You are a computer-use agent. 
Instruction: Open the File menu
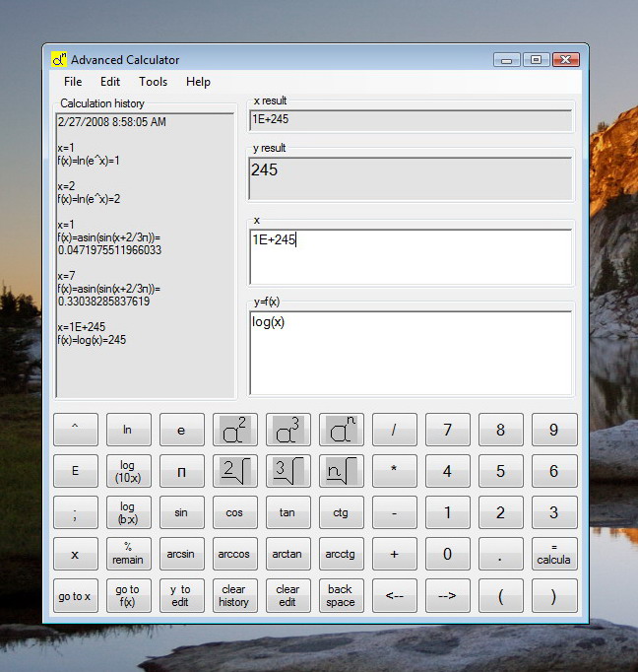click(73, 82)
